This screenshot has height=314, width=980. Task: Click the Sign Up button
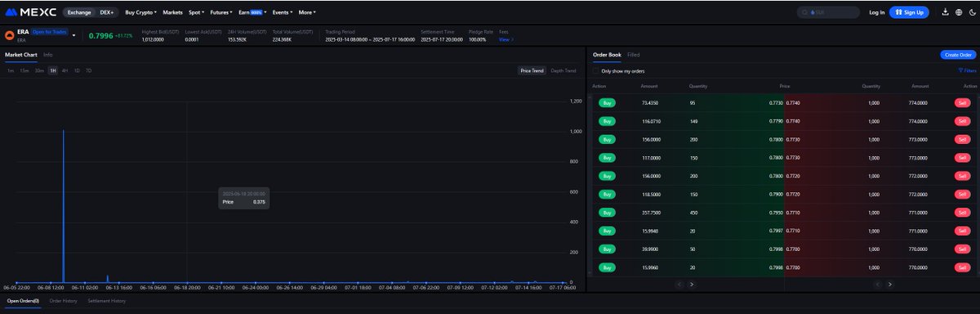pyautogui.click(x=909, y=12)
